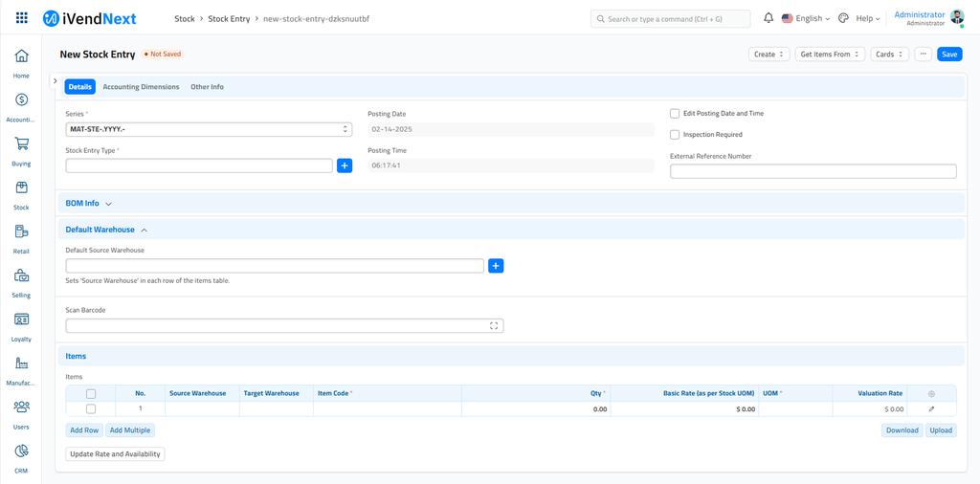980x484 pixels.
Task: Edit the first item row with pencil
Action: (931, 409)
